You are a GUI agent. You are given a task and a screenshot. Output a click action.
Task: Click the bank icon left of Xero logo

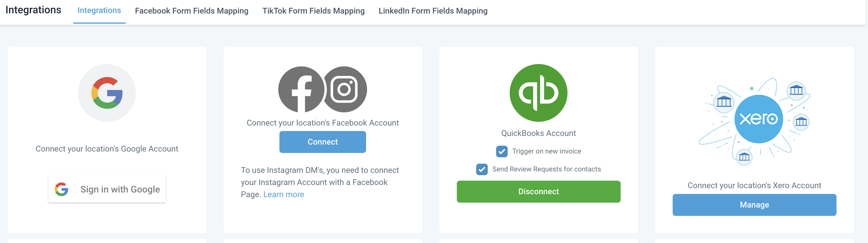[724, 101]
